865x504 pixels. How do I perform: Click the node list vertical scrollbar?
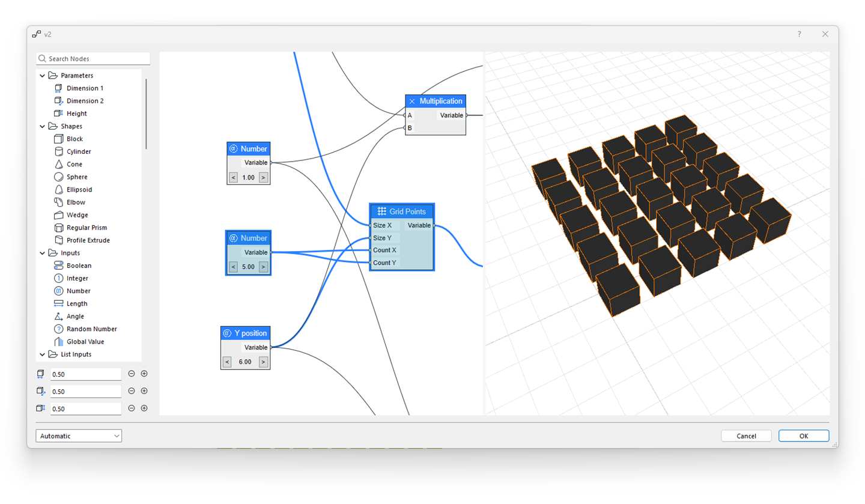point(146,114)
